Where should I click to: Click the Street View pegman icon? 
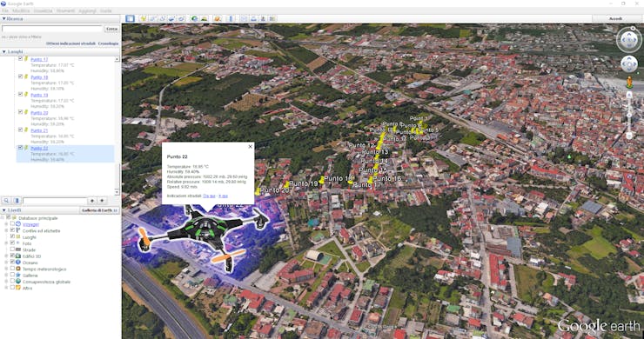(x=629, y=83)
